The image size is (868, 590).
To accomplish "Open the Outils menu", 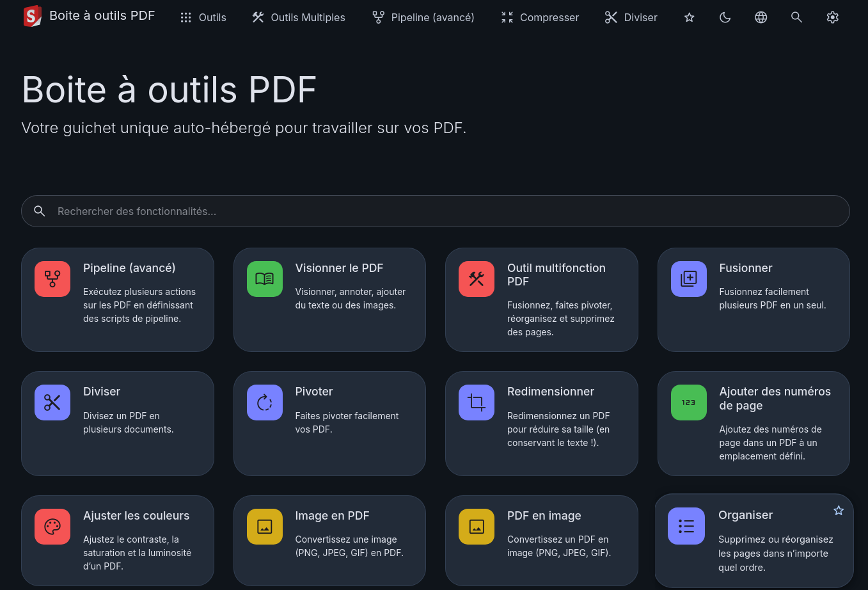I will pyautogui.click(x=203, y=17).
